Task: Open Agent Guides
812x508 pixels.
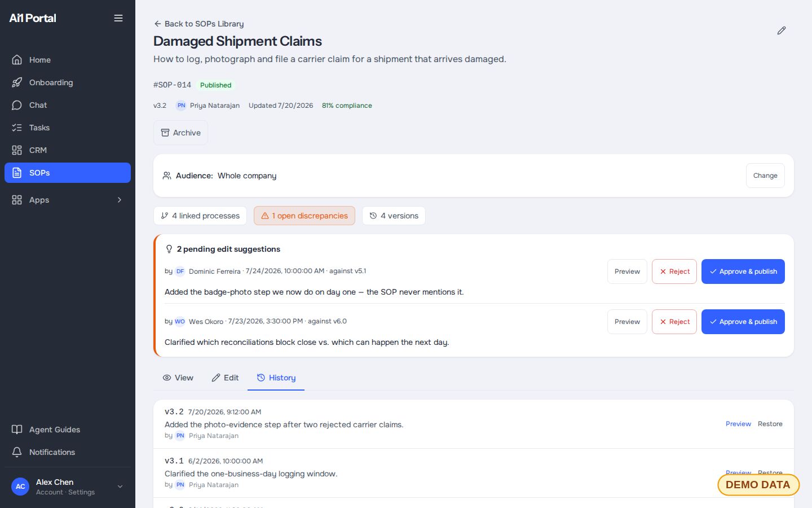Action: pyautogui.click(x=68, y=430)
